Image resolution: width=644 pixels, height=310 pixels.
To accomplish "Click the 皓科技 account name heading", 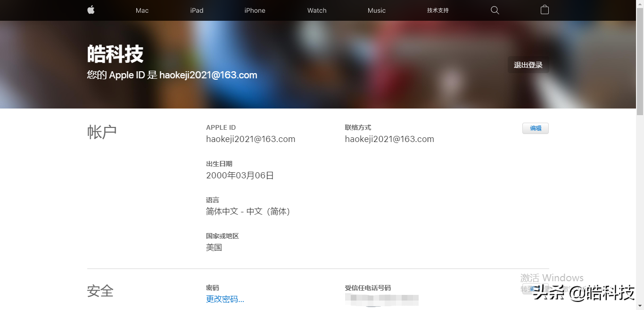I will tap(115, 54).
